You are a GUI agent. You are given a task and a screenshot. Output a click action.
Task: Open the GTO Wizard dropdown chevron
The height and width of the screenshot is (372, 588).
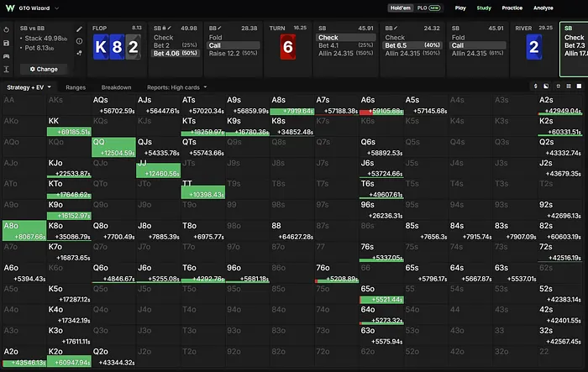(56, 8)
